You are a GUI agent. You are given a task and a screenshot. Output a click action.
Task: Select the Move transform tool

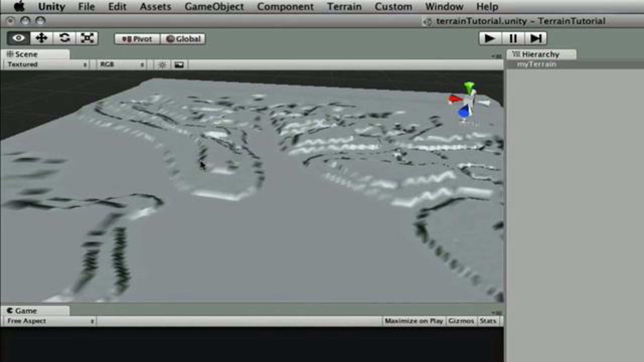[x=41, y=38]
